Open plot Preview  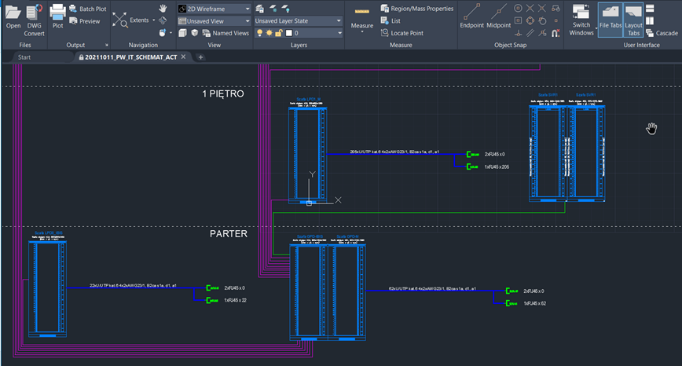tap(85, 21)
